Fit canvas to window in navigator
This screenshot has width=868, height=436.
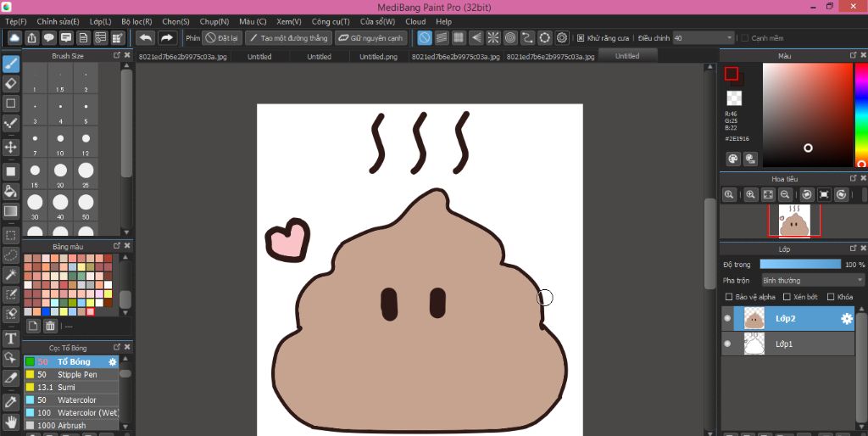coord(768,194)
